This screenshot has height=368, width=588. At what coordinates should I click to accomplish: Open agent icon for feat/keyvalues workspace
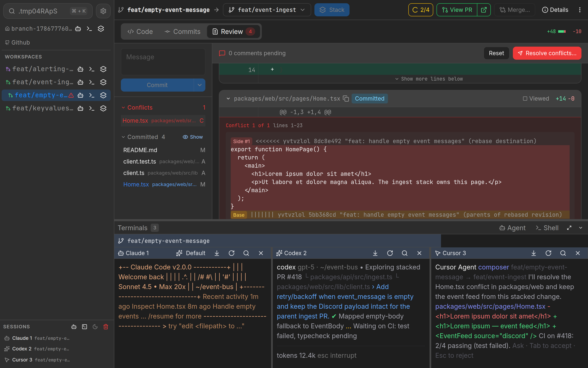coord(80,108)
